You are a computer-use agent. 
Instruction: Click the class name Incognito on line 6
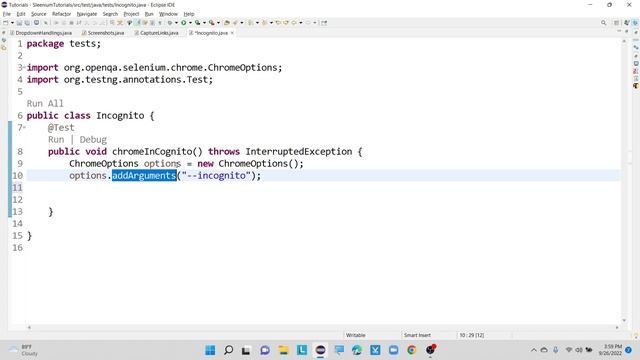click(x=120, y=116)
